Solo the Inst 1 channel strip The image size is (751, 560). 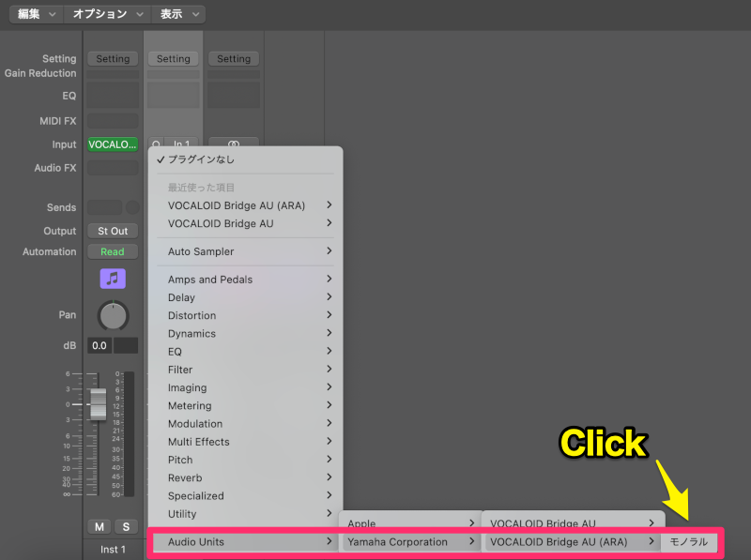tap(126, 526)
